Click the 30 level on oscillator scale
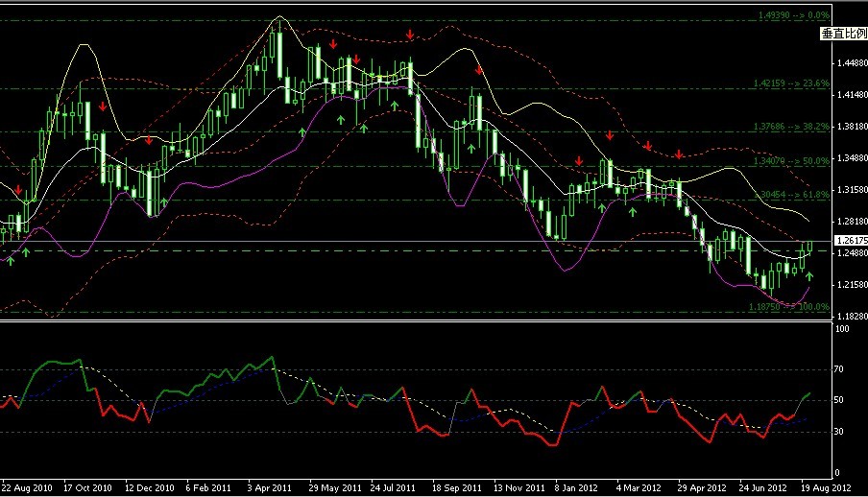 click(x=839, y=432)
